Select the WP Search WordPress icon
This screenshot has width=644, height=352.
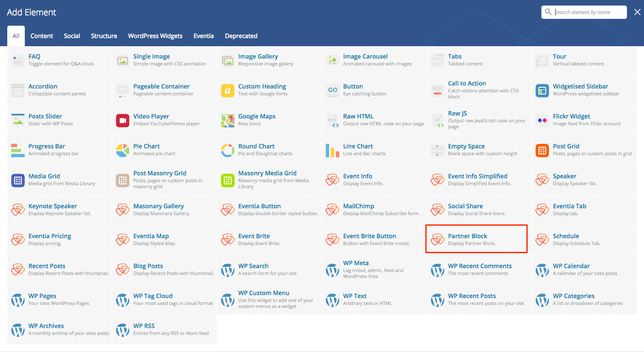point(227,270)
